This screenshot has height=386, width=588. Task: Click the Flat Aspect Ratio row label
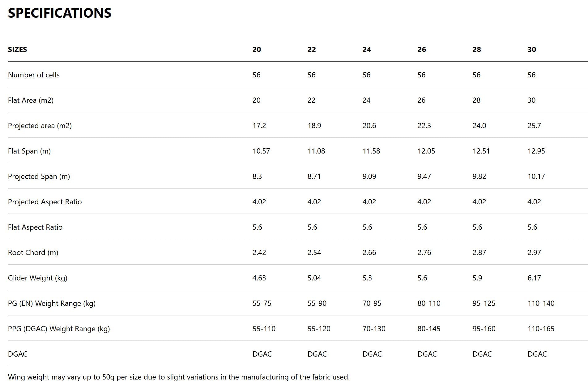[x=35, y=227]
